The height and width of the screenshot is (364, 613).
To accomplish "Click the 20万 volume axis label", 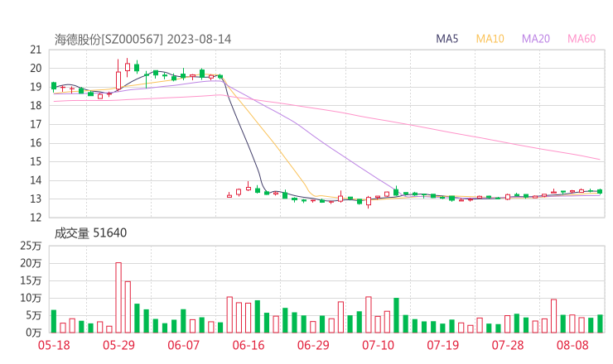I will click(31, 263).
